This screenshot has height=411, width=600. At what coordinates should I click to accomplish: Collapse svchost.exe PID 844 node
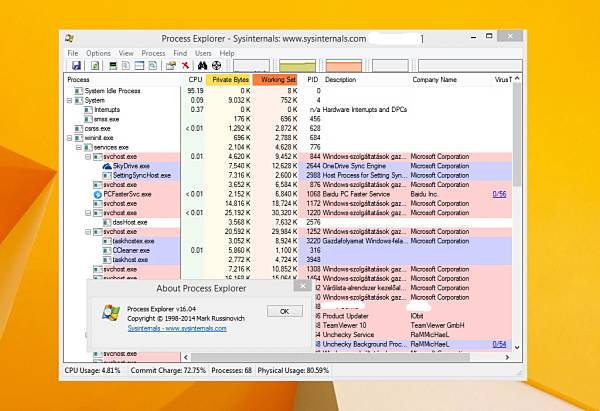(x=88, y=157)
